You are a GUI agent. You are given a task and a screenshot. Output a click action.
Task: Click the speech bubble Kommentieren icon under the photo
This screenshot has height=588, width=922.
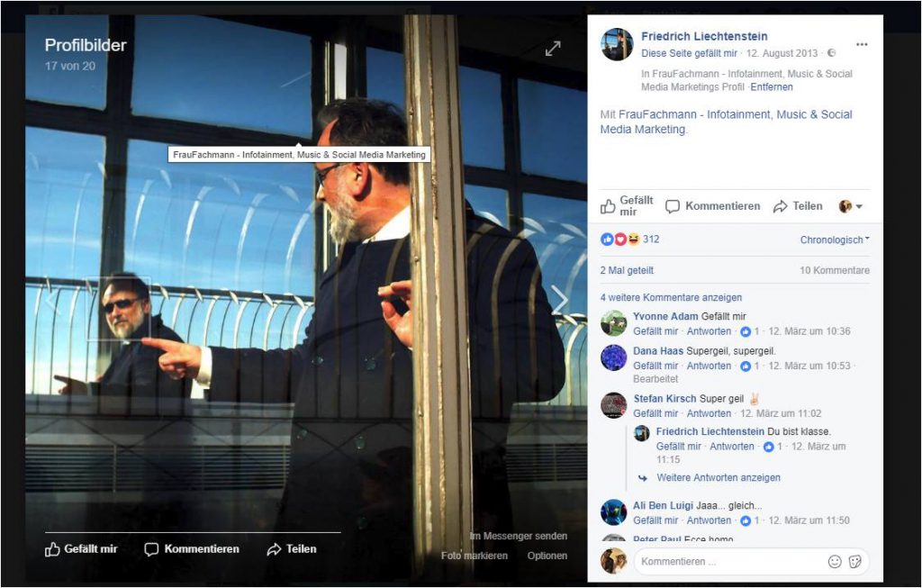151,549
